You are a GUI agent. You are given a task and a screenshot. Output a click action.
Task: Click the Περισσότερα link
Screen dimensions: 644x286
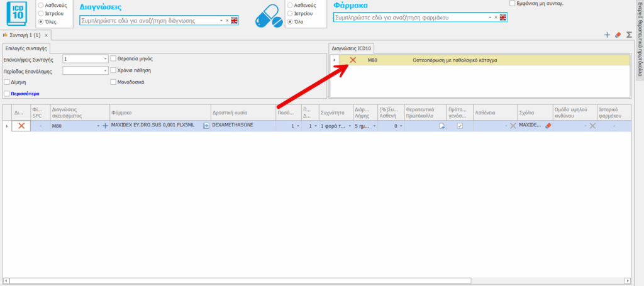click(x=26, y=94)
